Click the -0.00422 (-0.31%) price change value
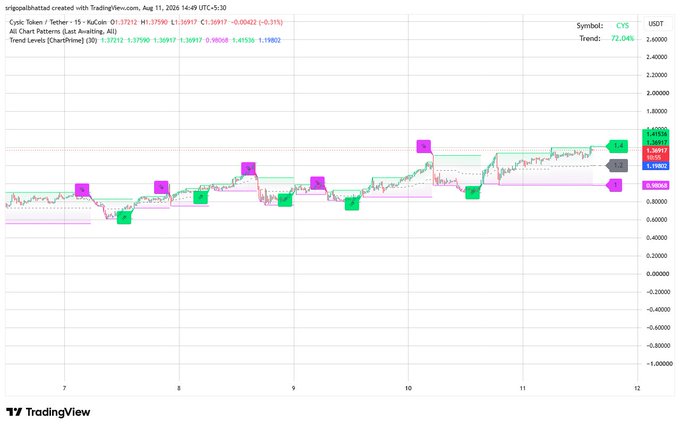The image size is (680, 428). [257, 22]
